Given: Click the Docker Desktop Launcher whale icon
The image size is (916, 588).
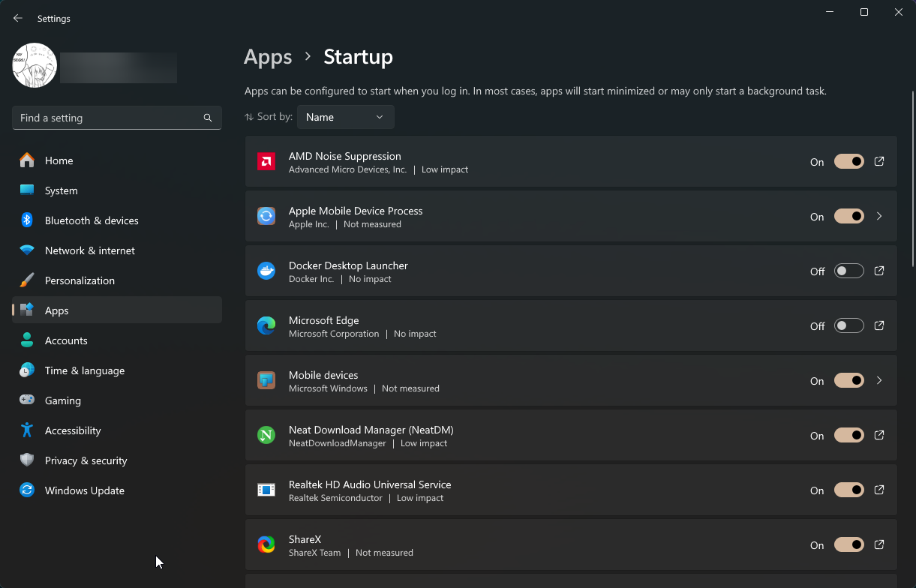Looking at the screenshot, I should pos(266,271).
